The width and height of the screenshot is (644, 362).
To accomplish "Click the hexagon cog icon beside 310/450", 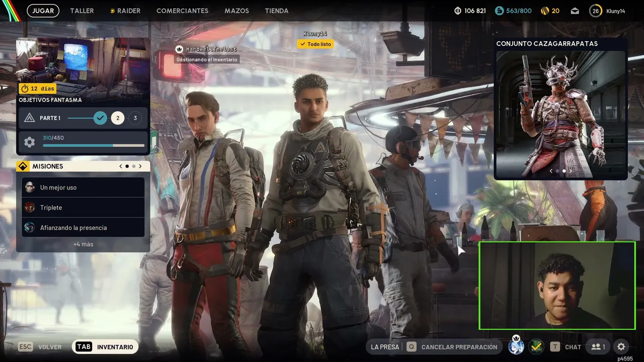I will [30, 142].
